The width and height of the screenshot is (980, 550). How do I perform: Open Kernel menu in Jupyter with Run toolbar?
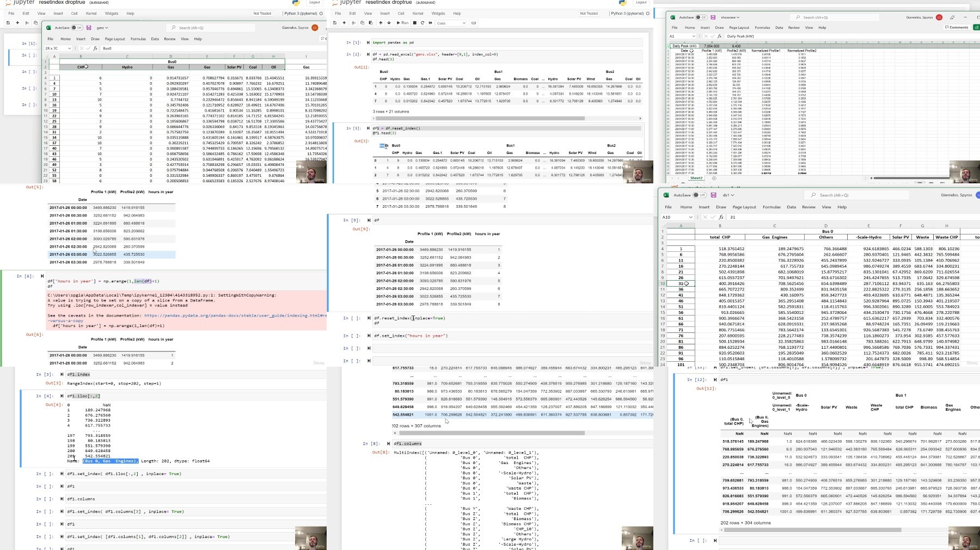418,14
